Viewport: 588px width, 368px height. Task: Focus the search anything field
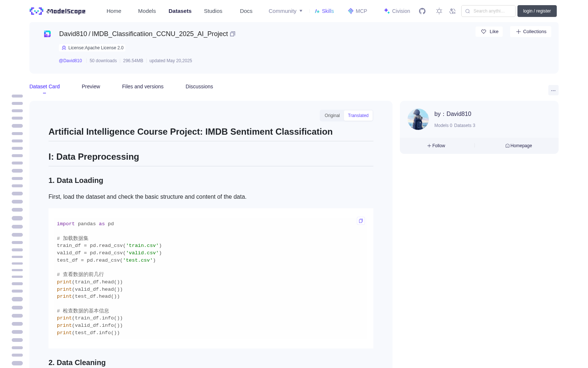488,11
